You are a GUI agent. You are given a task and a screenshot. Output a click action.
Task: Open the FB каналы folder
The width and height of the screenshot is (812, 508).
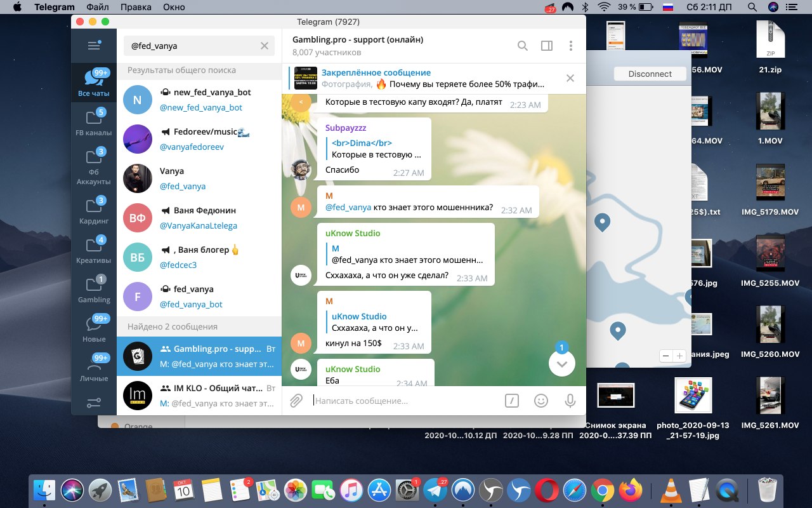coord(93,123)
